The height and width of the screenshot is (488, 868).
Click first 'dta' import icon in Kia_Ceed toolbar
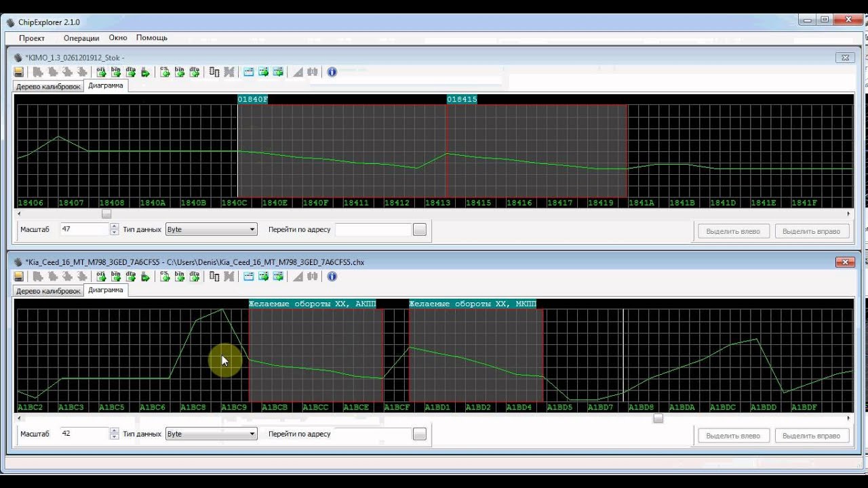(130, 277)
